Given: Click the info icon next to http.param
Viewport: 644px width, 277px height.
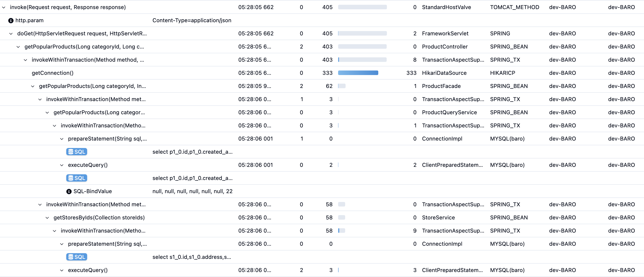Looking at the screenshot, I should [x=11, y=20].
